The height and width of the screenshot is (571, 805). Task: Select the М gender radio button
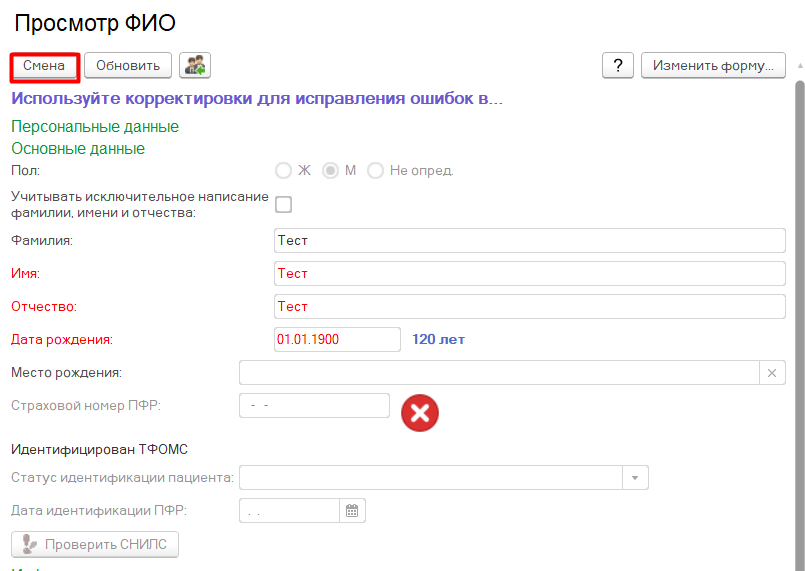click(330, 171)
